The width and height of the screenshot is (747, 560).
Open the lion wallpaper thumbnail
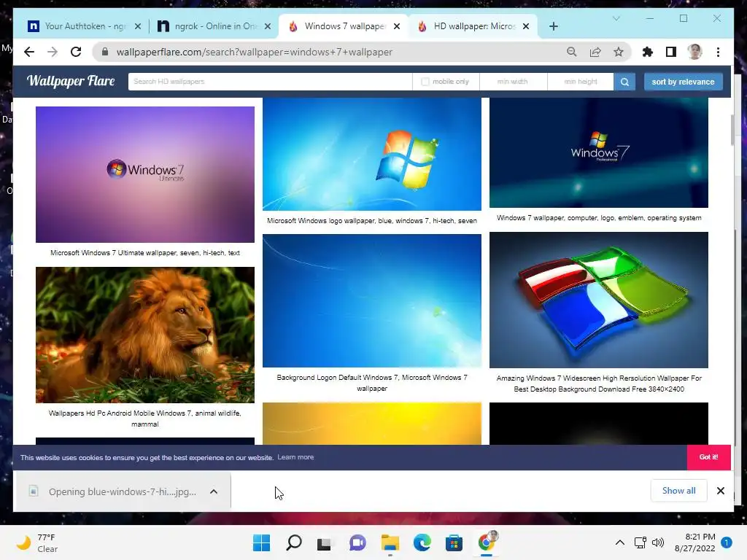[145, 335]
